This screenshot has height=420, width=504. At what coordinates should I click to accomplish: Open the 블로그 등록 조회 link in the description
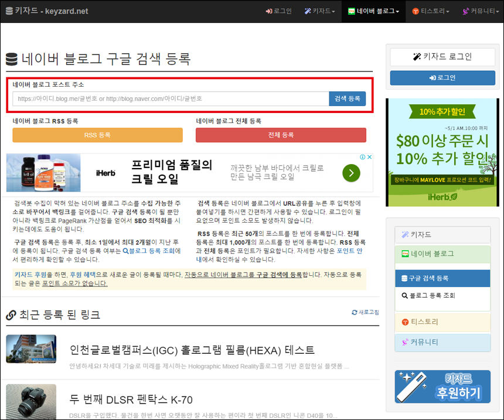(149, 251)
